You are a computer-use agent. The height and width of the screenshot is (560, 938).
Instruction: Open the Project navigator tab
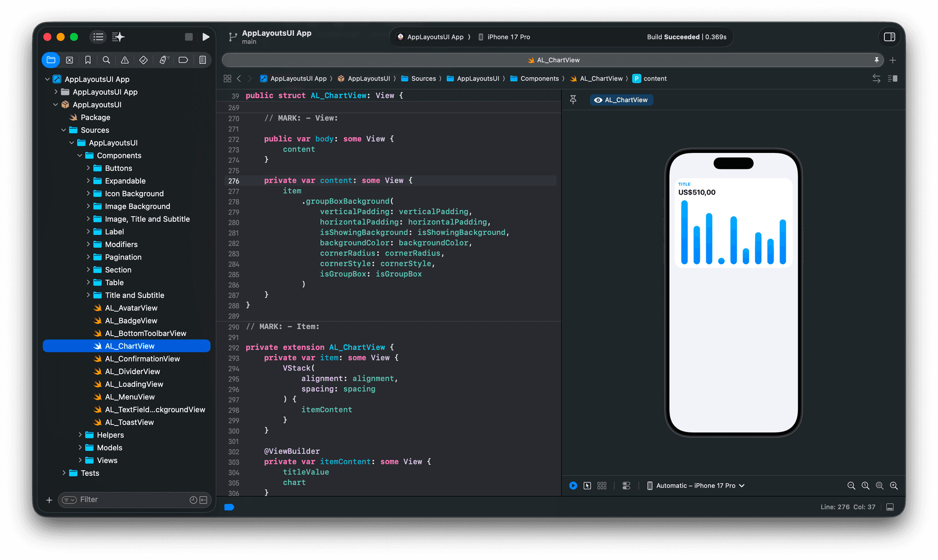51,60
